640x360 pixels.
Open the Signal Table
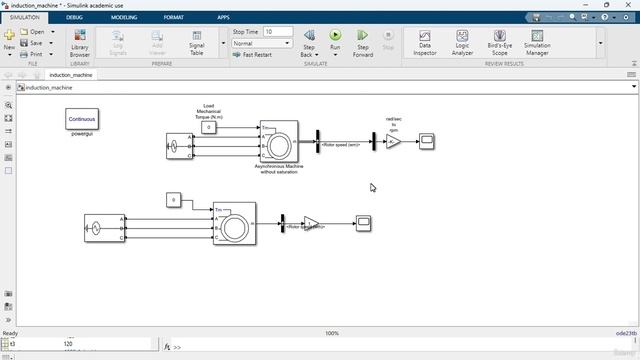click(x=197, y=43)
